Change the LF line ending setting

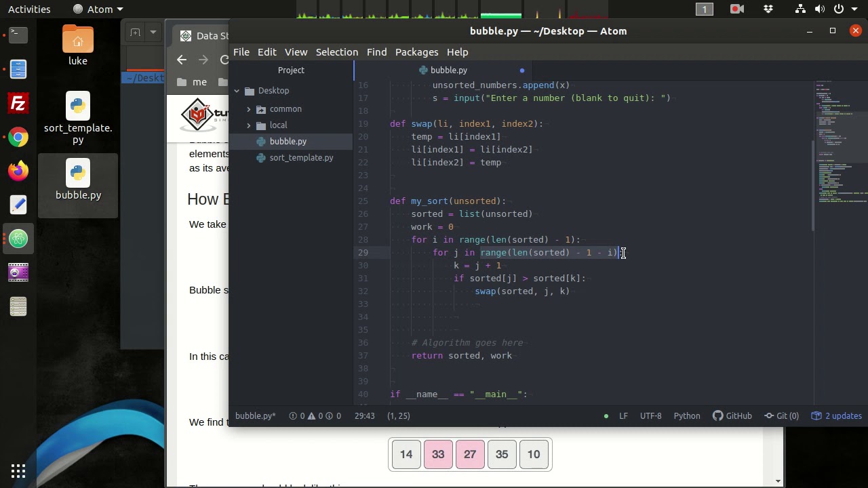point(623,415)
